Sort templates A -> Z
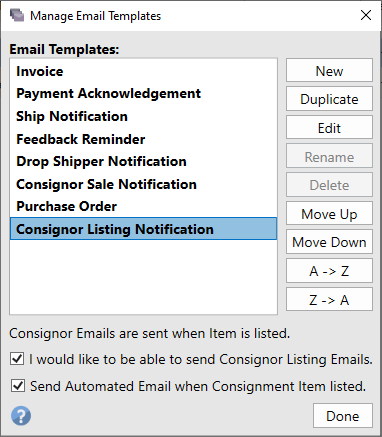This screenshot has width=382, height=437. 329,271
